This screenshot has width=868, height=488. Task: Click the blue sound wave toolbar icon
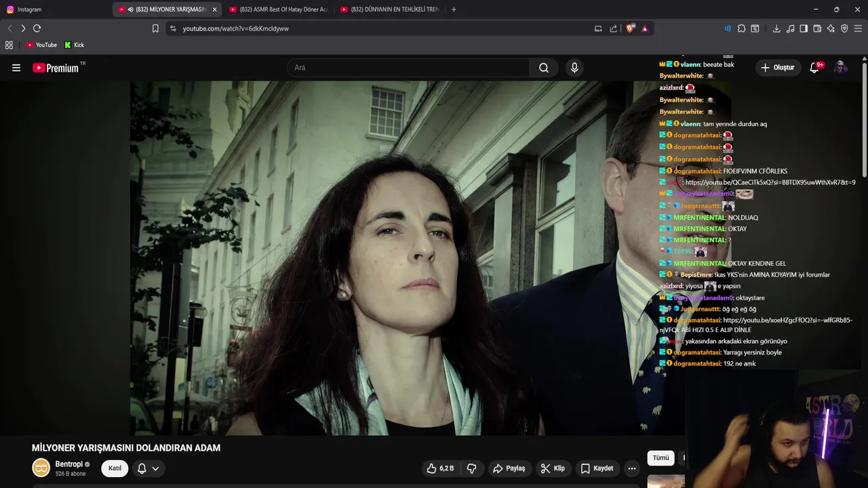(x=728, y=28)
